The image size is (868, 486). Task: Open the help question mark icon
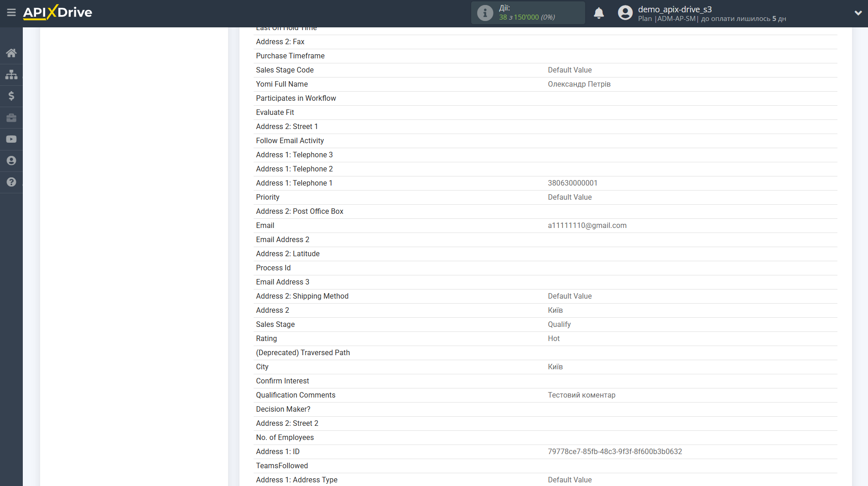(11, 182)
